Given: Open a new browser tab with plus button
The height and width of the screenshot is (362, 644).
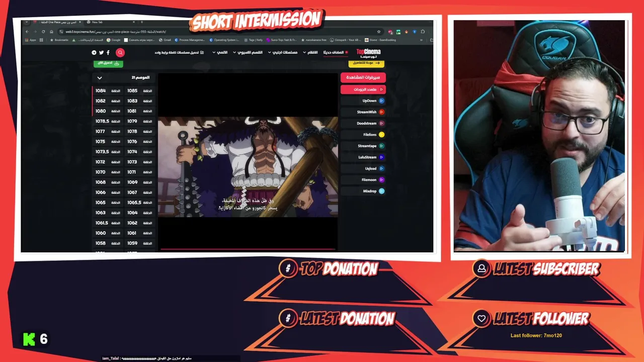Looking at the screenshot, I should click(141, 22).
